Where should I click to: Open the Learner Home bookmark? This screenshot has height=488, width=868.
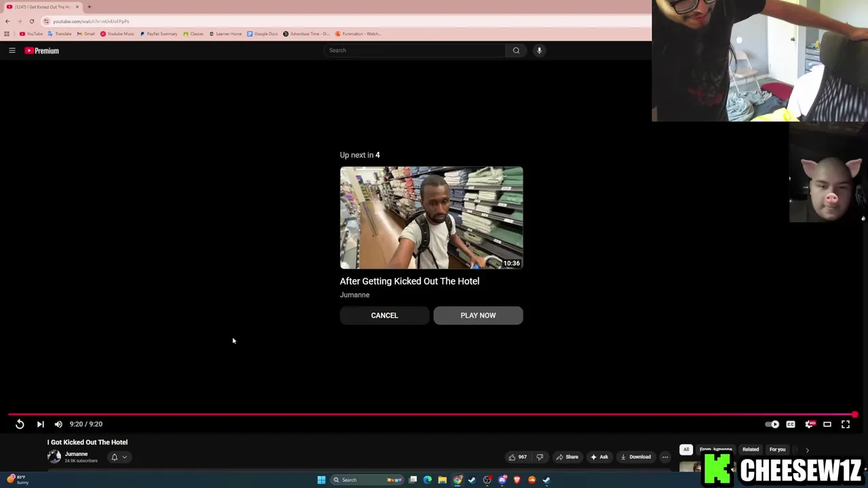click(225, 34)
